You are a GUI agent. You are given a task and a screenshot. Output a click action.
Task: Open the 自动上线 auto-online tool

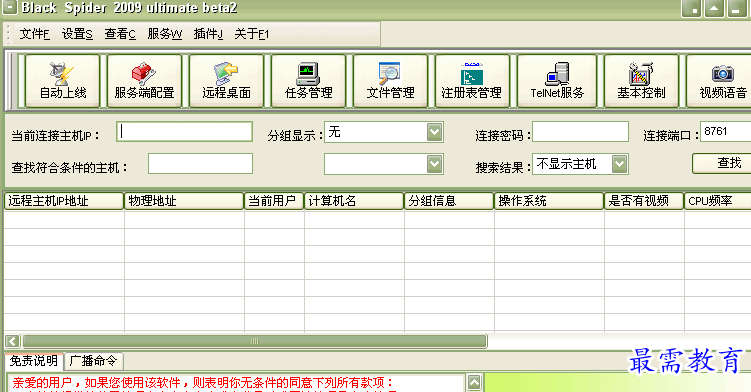pyautogui.click(x=62, y=81)
